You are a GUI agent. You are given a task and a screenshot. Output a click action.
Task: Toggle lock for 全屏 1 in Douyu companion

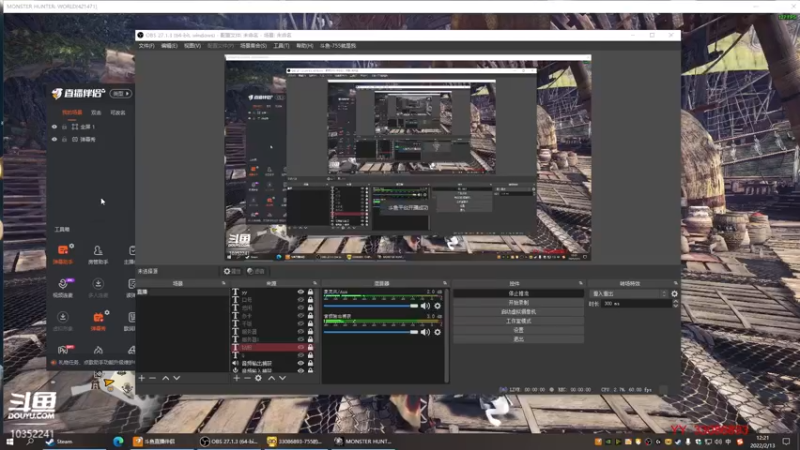coord(64,127)
